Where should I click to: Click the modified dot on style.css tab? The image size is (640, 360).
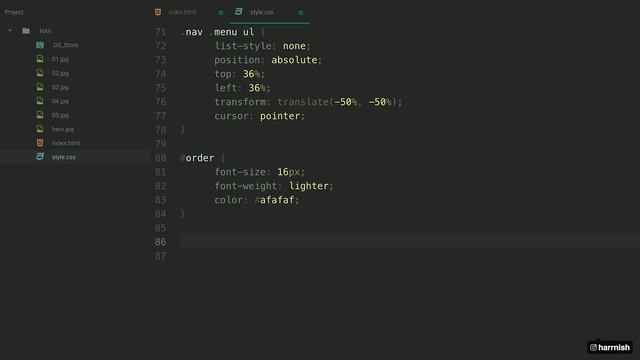(x=301, y=13)
